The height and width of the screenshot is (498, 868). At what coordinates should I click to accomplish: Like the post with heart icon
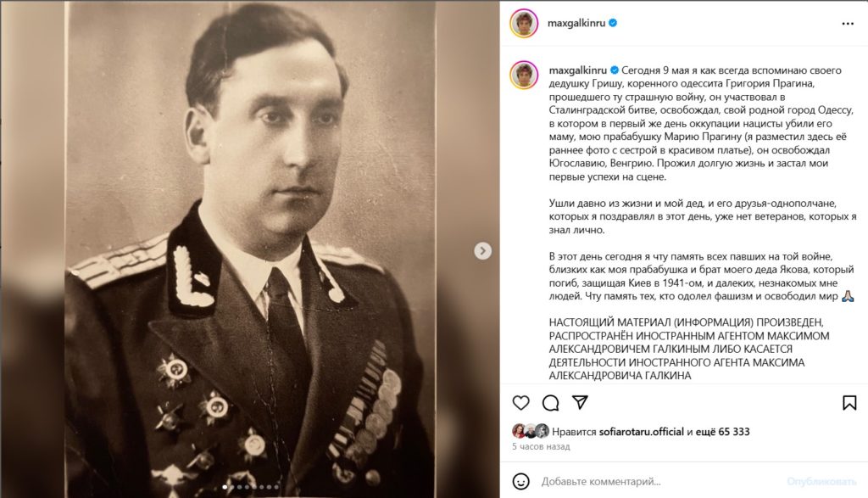pyautogui.click(x=520, y=403)
